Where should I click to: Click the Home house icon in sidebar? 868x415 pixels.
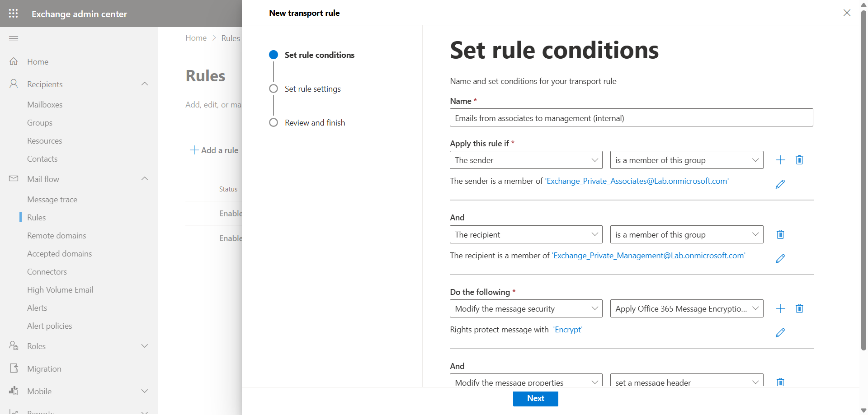click(14, 61)
